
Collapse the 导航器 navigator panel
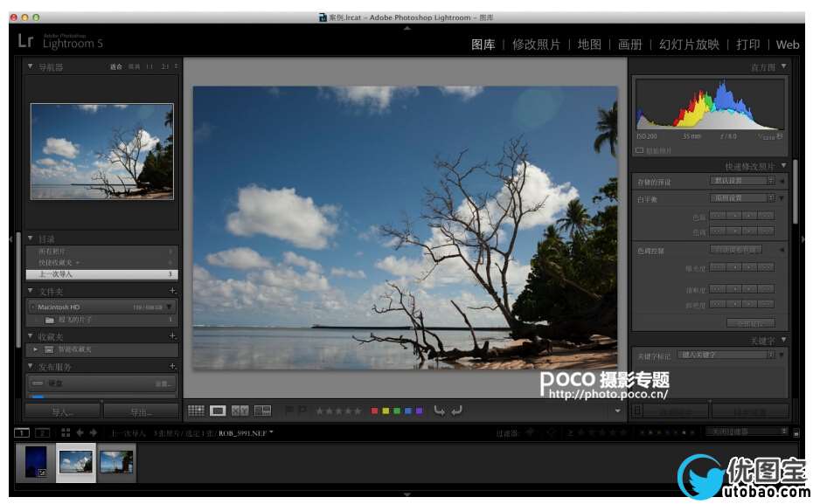pos(31,67)
